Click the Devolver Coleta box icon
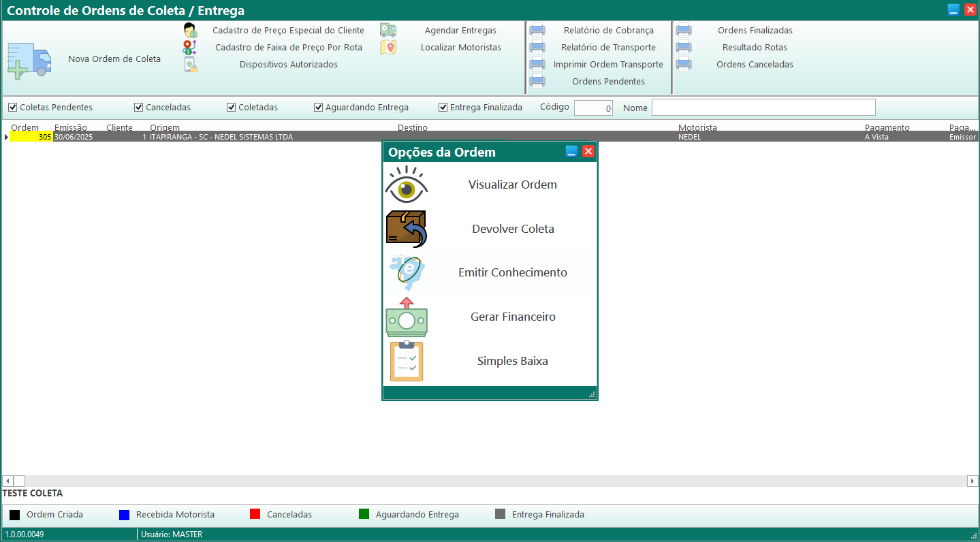 (407, 229)
